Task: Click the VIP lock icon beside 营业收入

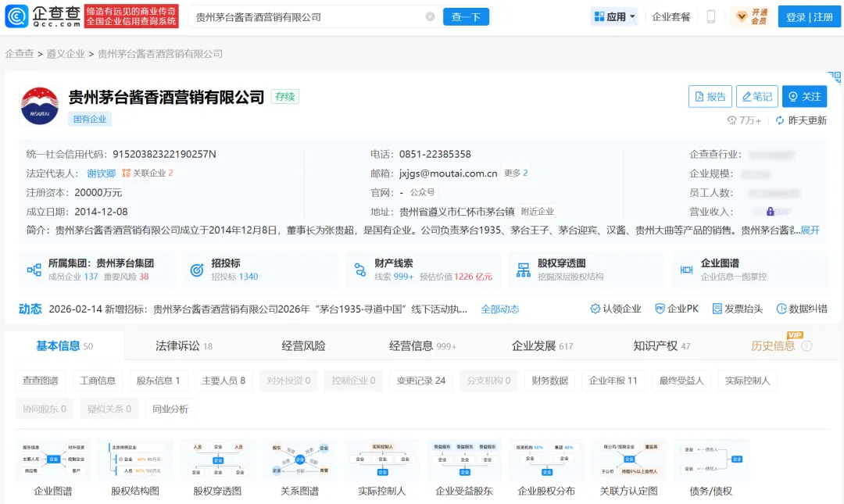Action: [x=771, y=212]
